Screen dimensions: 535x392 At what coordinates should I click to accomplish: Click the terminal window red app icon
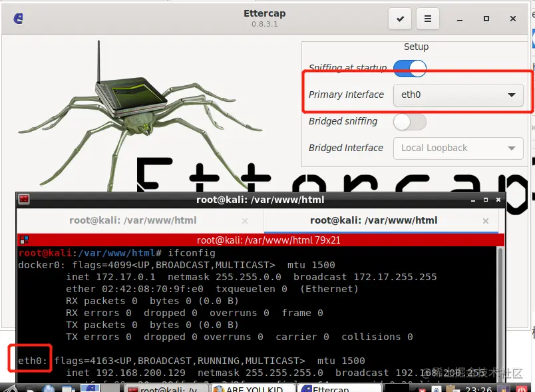click(24, 199)
